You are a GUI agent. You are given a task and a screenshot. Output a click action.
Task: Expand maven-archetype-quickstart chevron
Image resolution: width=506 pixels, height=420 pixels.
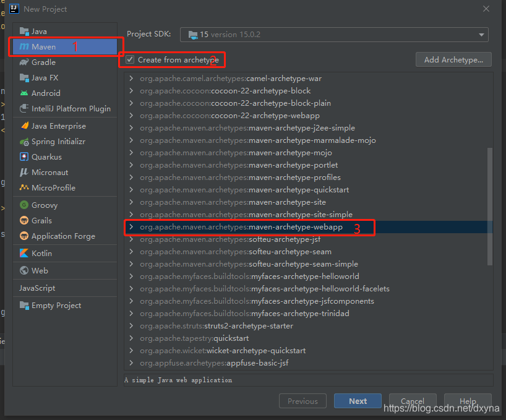pos(131,190)
